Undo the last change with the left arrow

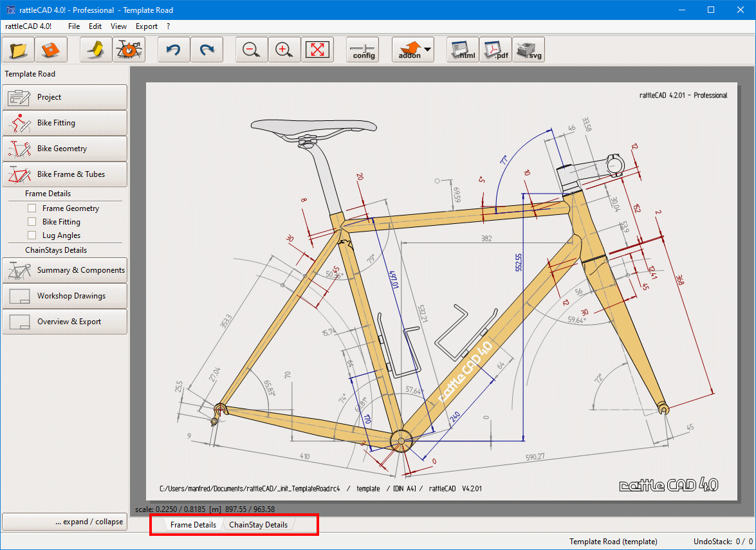tap(174, 50)
